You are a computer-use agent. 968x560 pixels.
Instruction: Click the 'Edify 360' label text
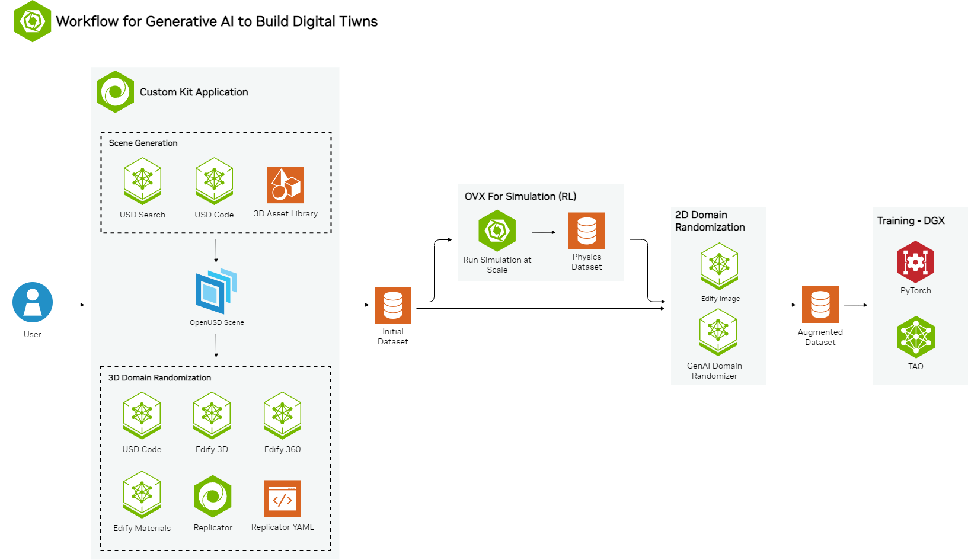click(x=282, y=449)
